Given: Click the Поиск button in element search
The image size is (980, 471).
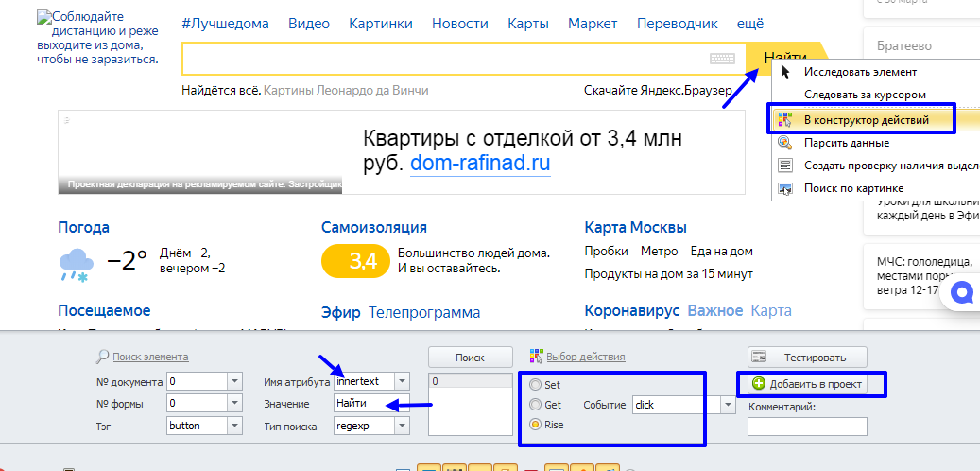Looking at the screenshot, I should point(470,358).
